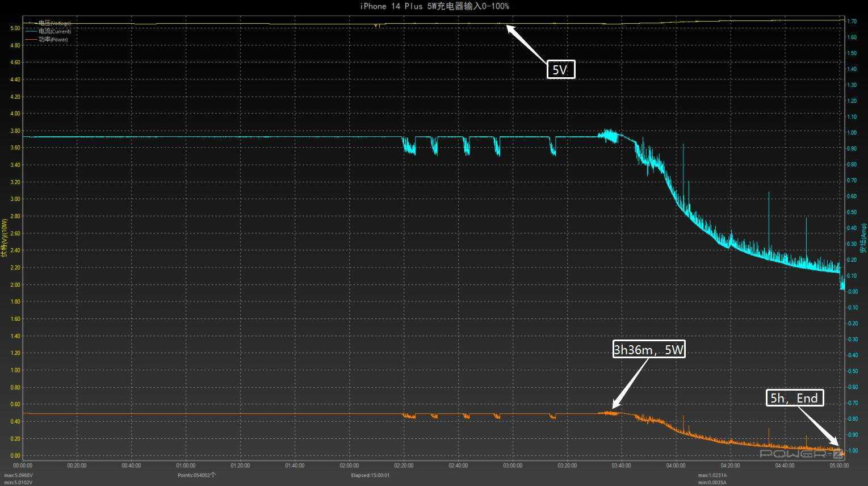Click the Points:054002个 status entry

tap(196, 475)
